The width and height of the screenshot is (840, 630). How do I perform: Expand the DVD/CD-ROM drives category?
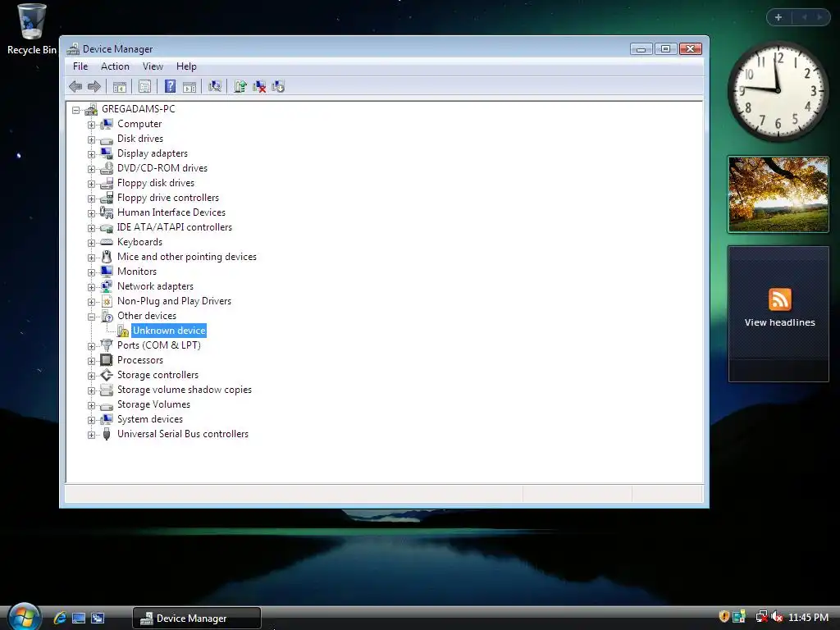click(91, 169)
